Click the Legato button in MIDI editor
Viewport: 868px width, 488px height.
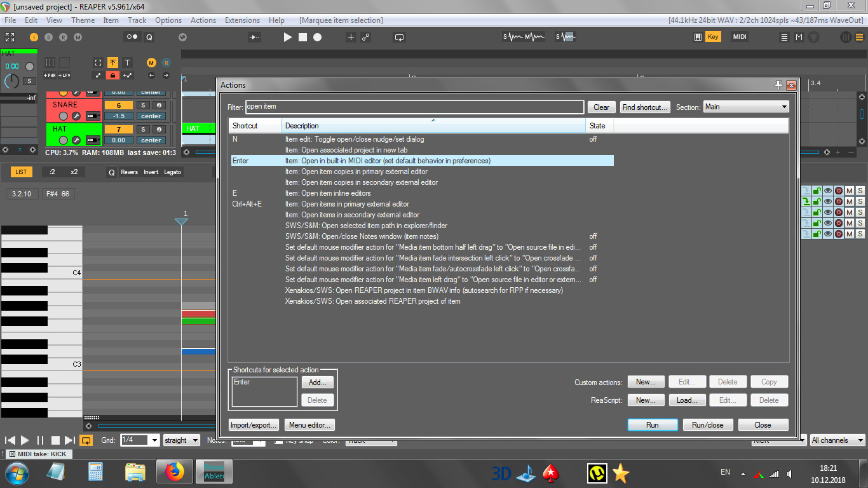point(173,172)
